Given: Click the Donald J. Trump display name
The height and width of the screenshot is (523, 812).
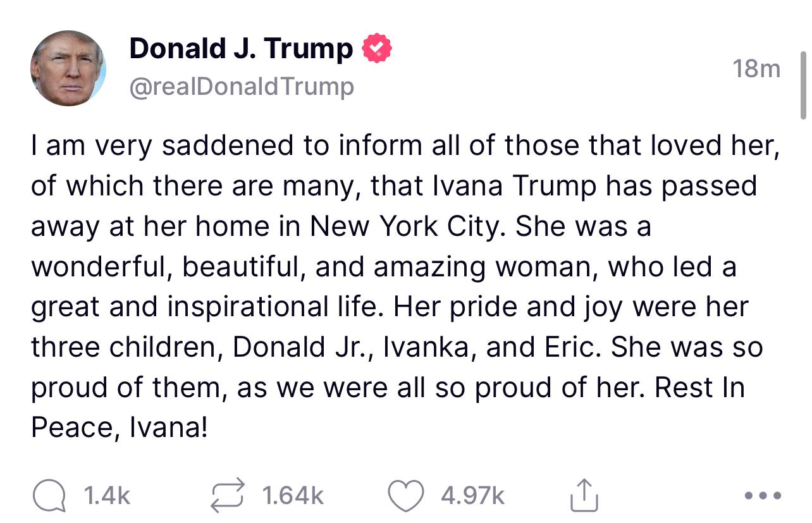Looking at the screenshot, I should pos(241,49).
